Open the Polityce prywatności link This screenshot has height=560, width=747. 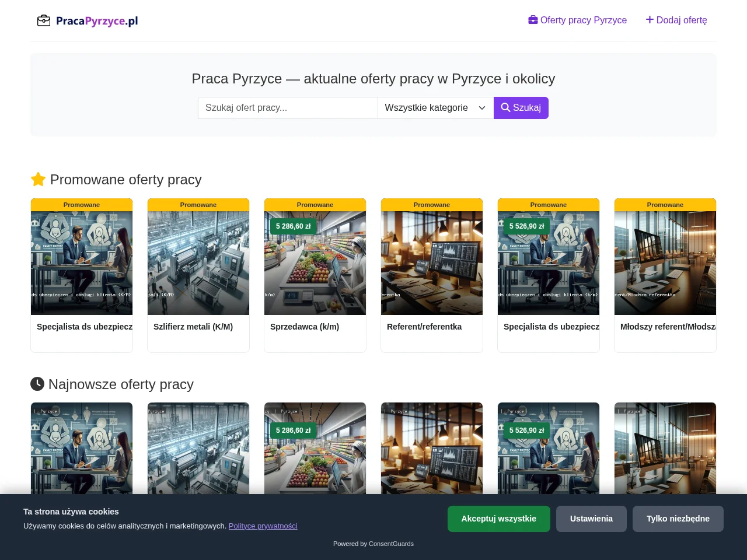[263, 526]
